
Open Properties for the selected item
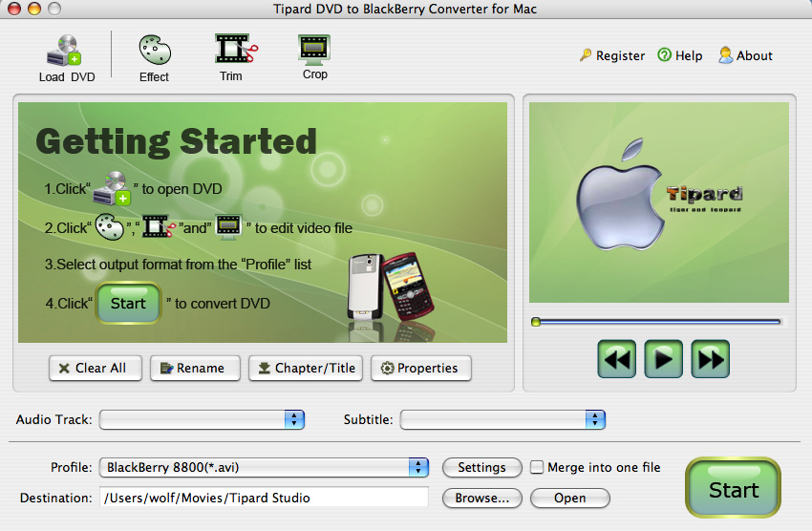tap(420, 368)
